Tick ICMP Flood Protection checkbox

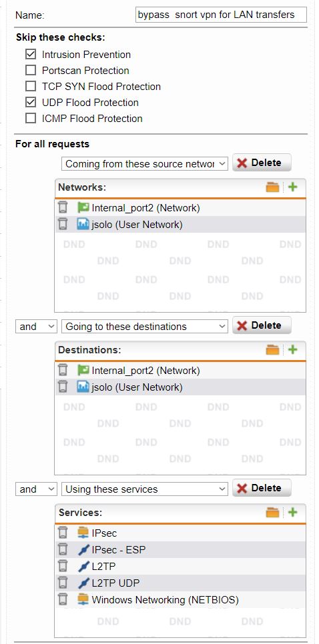[31, 118]
